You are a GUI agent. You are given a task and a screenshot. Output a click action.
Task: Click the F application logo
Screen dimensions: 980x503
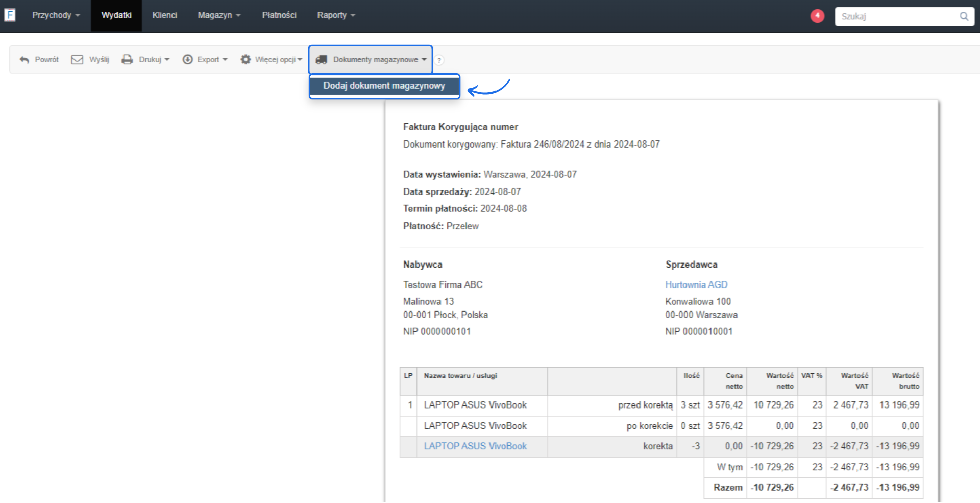(x=10, y=15)
